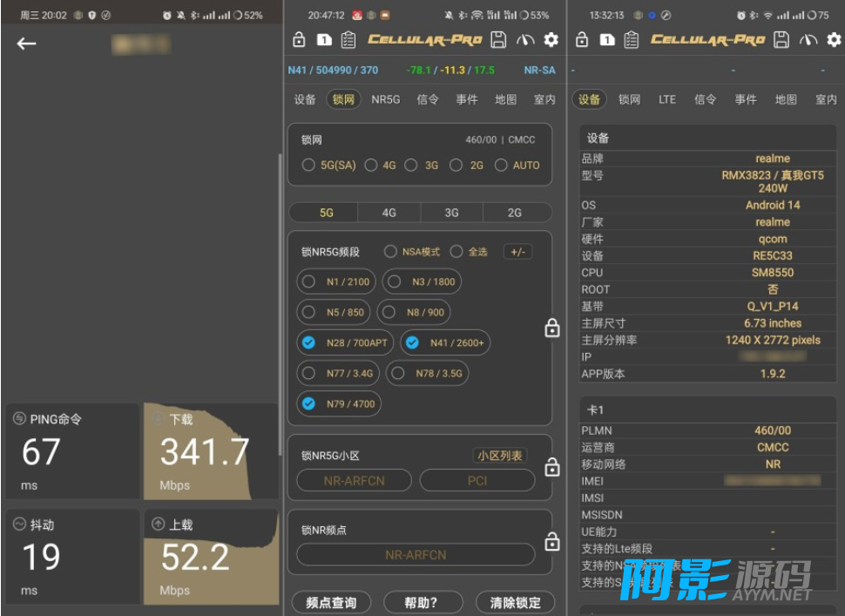845x616 pixels.
Task: Open speedometer icon in lock-network screen toolbar
Action: [525, 39]
